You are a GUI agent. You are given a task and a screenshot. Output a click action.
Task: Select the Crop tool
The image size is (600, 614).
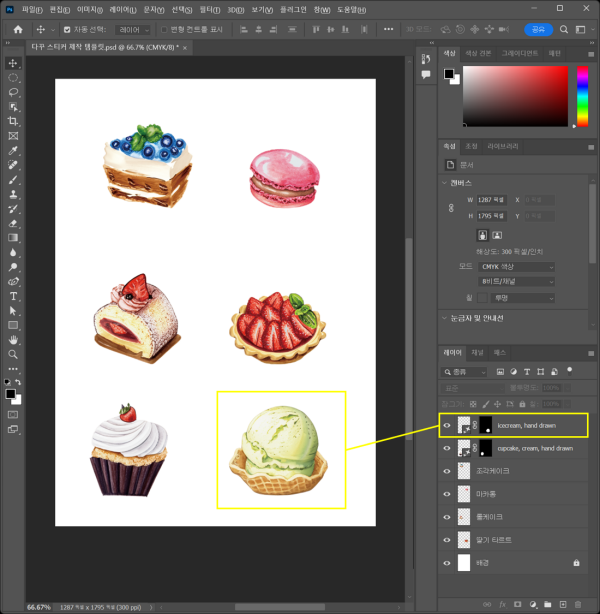click(13, 121)
